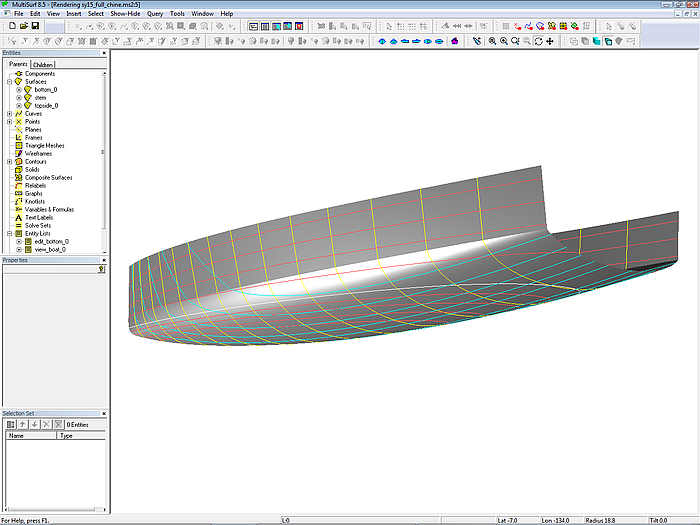Expand the Curves tree node
This screenshot has width=700, height=525.
pyautogui.click(x=9, y=114)
